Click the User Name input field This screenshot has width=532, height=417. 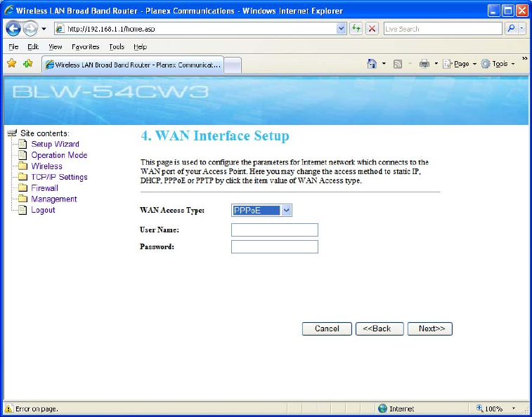pyautogui.click(x=275, y=230)
